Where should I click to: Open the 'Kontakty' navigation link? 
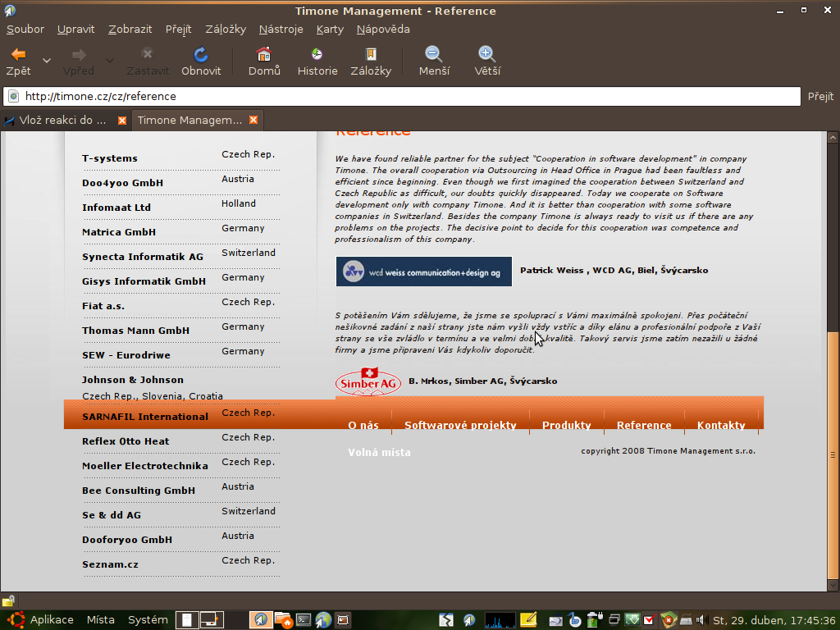click(721, 425)
